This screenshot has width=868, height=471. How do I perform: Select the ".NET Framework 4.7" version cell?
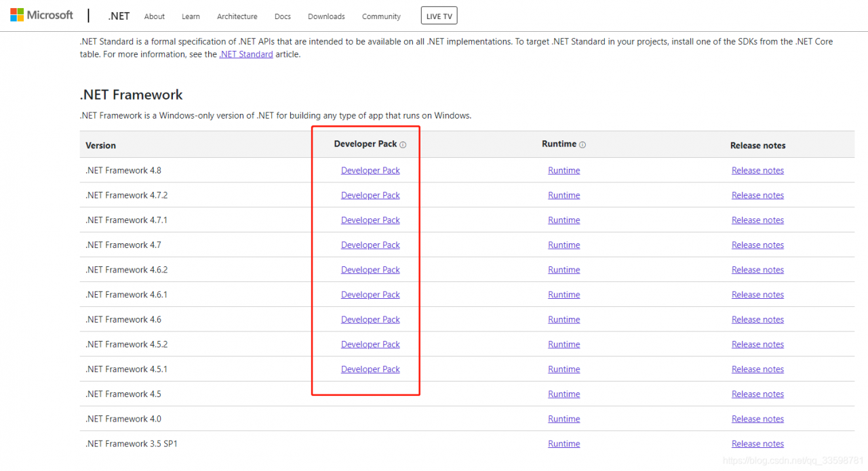point(123,245)
